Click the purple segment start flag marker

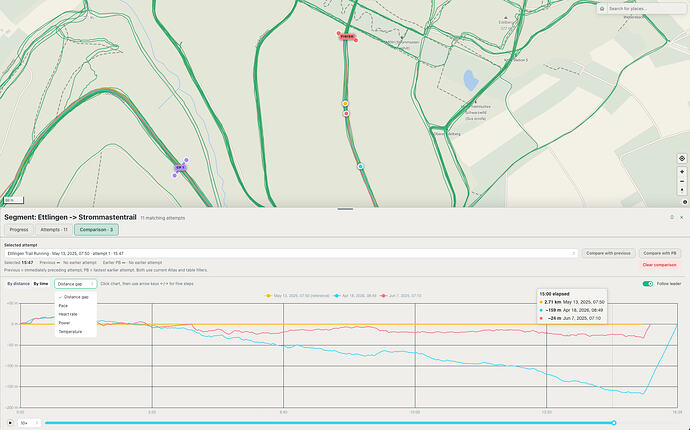tap(180, 168)
